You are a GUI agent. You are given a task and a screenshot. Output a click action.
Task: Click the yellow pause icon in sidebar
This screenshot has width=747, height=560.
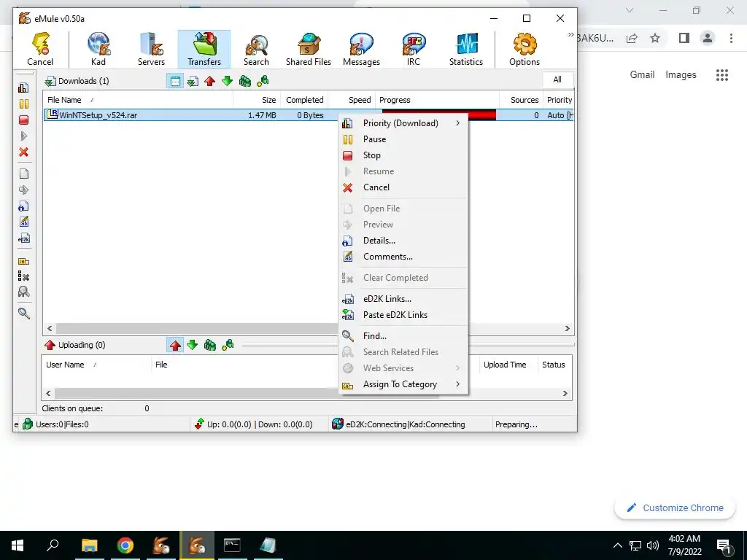[23, 104]
